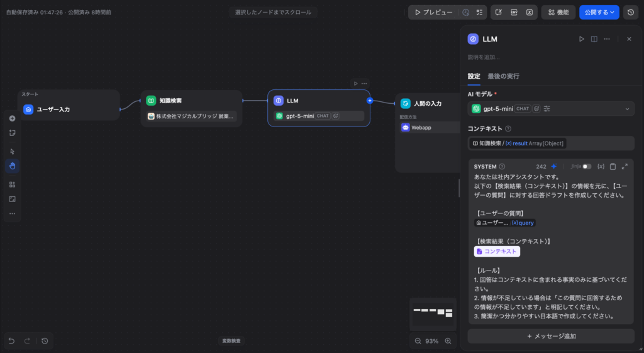Select the ユーザー入力 start node
644x353 pixels.
[69, 105]
